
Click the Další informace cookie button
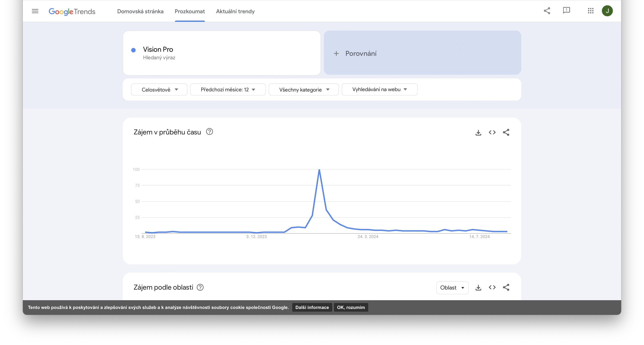pos(312,307)
